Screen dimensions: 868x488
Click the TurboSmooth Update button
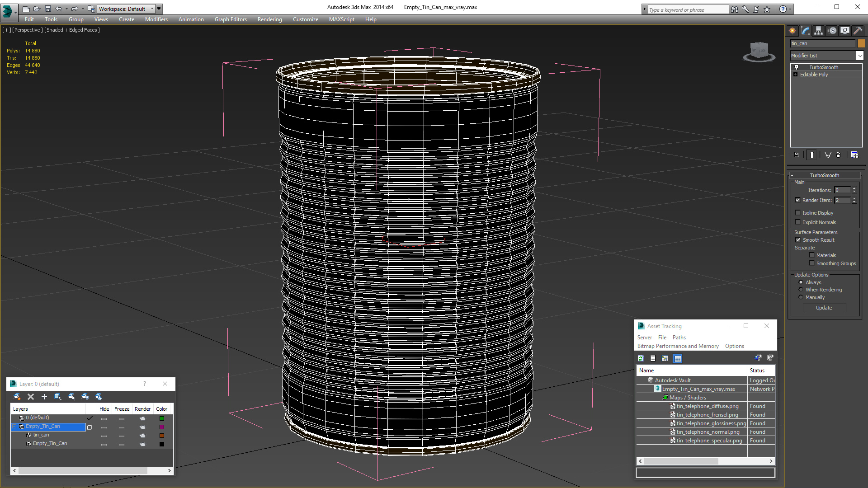click(824, 308)
